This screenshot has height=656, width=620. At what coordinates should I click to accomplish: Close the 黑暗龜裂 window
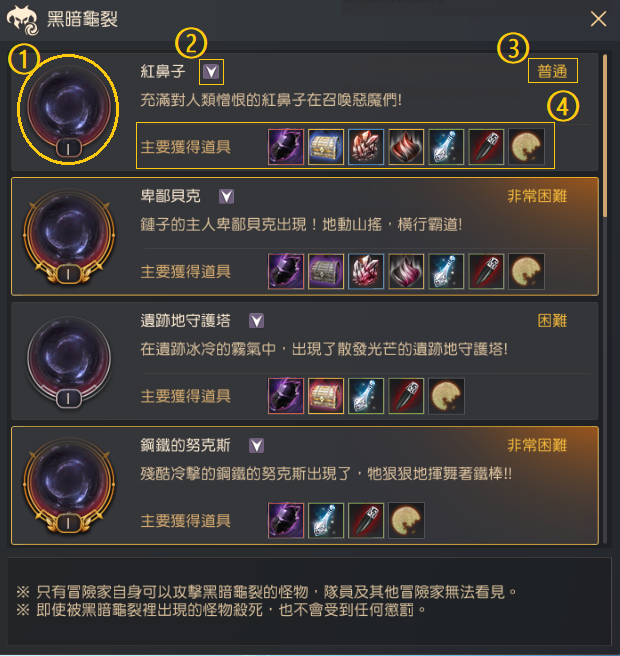[598, 19]
